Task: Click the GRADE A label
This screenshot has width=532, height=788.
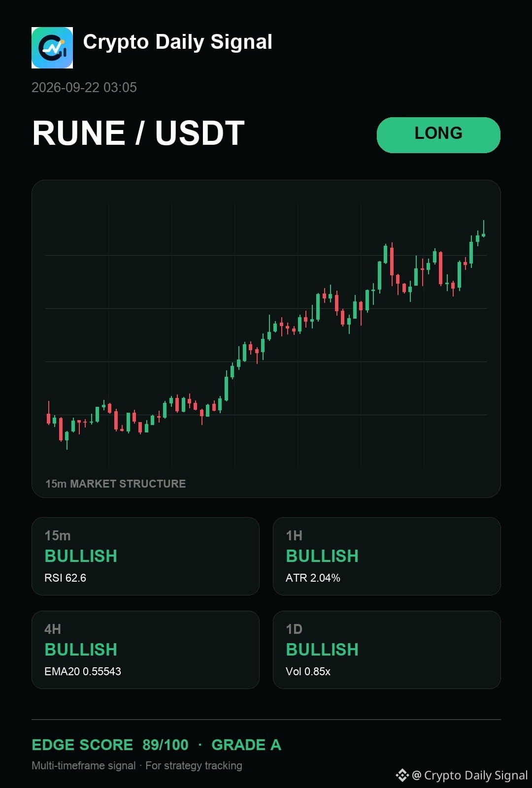Action: pos(246,745)
